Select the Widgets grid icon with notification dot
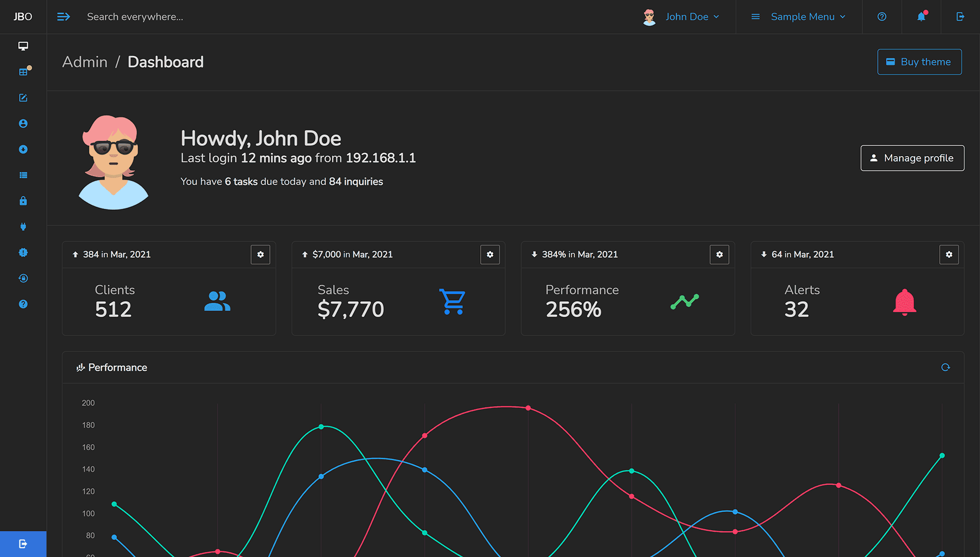The image size is (980, 557). pos(23,72)
